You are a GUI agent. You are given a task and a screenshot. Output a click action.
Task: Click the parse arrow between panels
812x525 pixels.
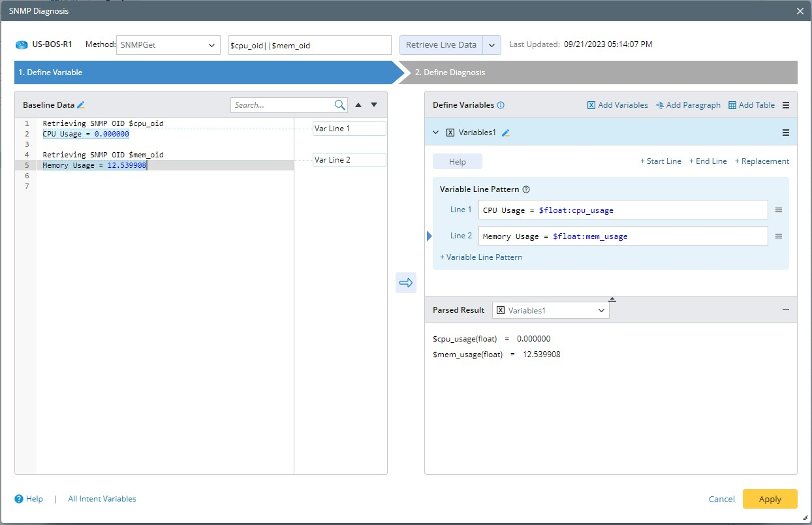(406, 283)
